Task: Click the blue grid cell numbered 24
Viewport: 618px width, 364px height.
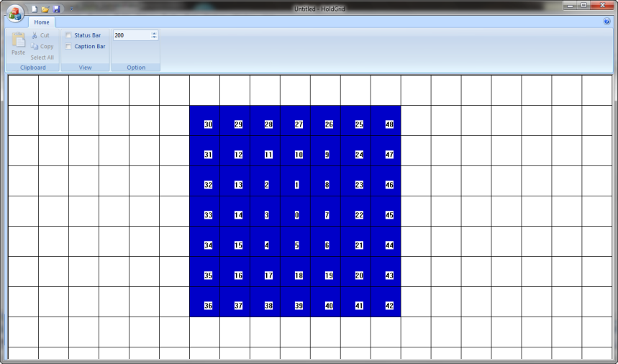Action: pos(355,150)
